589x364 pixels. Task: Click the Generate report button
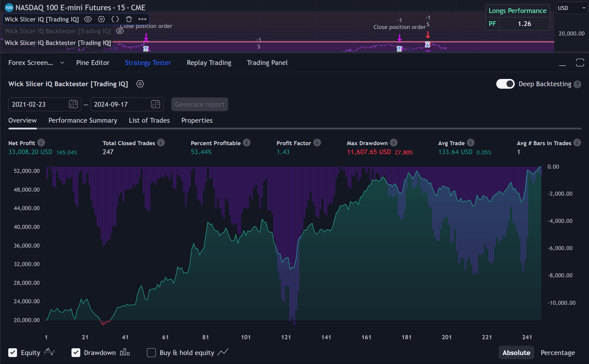(199, 104)
